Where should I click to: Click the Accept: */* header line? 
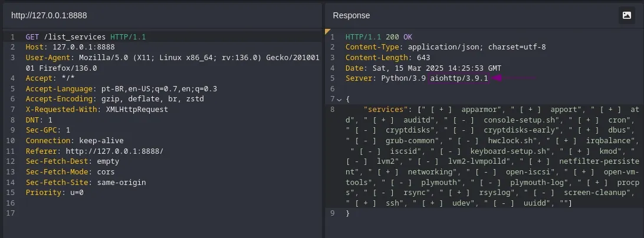pos(50,78)
